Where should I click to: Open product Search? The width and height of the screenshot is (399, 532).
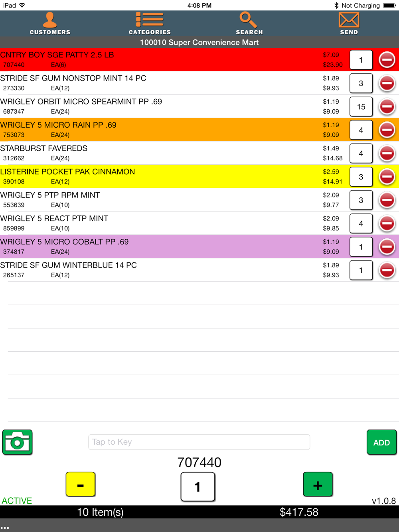click(249, 24)
